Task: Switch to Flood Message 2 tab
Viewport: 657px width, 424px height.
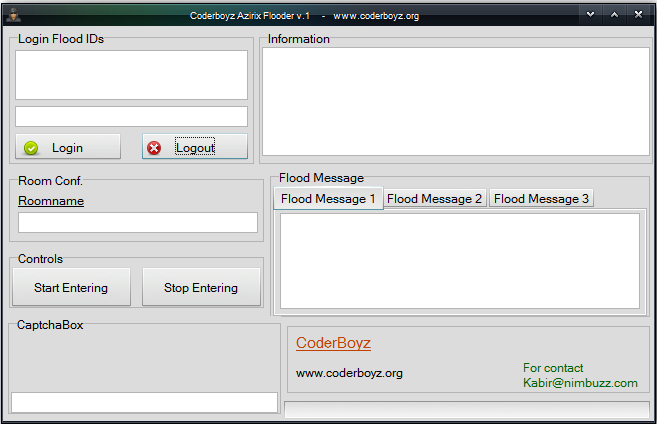Action: click(435, 199)
